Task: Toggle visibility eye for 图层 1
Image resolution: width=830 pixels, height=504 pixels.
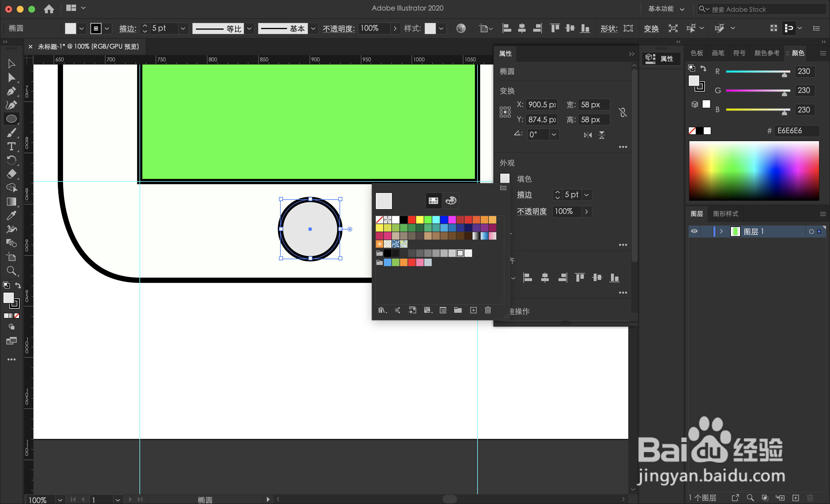Action: 694,231
